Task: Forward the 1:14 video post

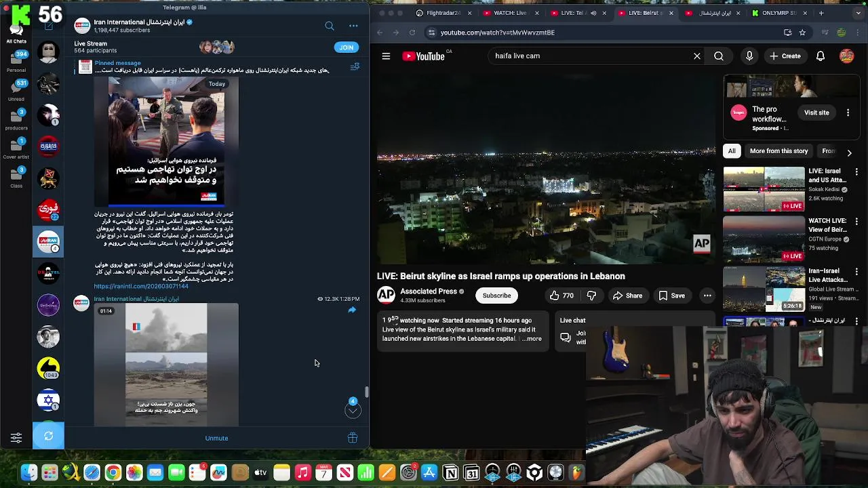Action: point(352,310)
